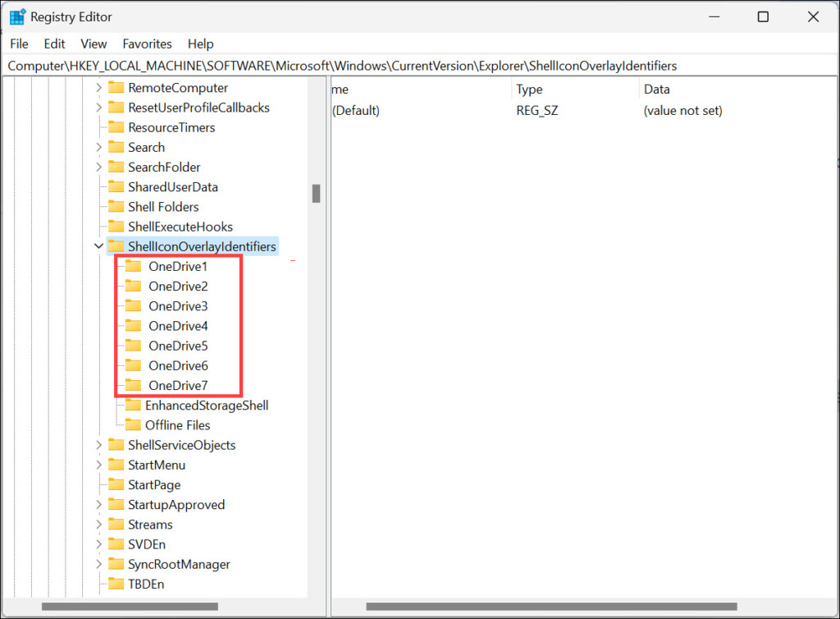Click the registry path address bar
The height and width of the screenshot is (619, 840).
pos(420,66)
